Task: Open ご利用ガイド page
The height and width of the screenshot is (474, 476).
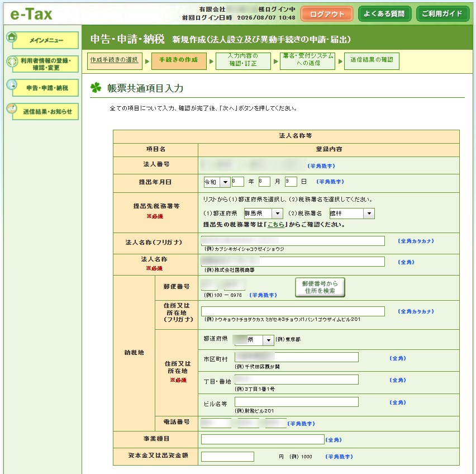Action: (442, 14)
